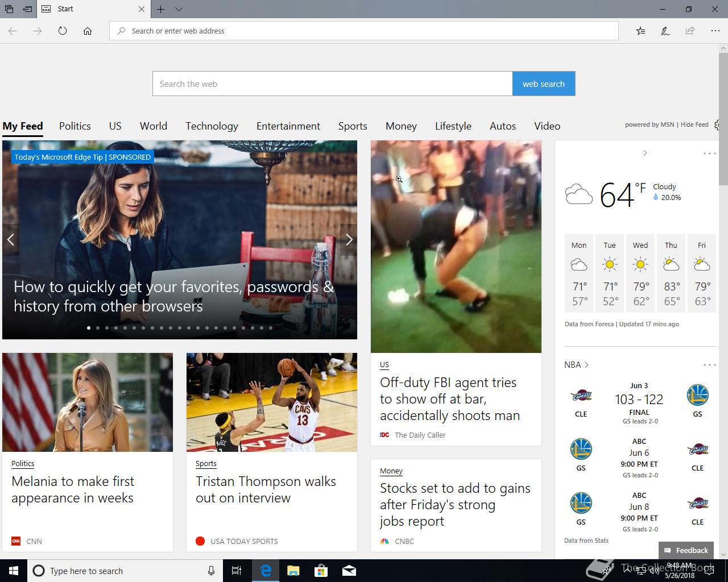Expand weather location chevron
The image size is (728, 582).
645,153
